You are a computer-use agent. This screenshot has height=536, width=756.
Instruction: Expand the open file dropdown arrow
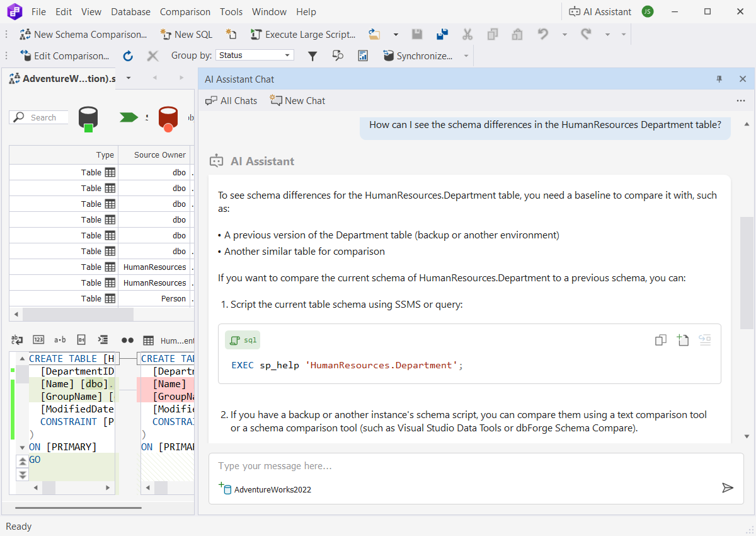coord(396,35)
